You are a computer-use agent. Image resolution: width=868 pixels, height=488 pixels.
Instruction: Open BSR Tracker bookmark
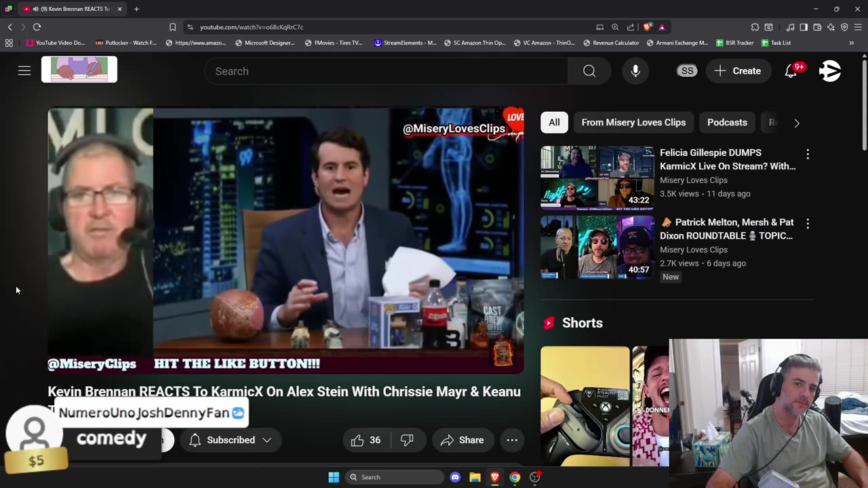coord(735,43)
